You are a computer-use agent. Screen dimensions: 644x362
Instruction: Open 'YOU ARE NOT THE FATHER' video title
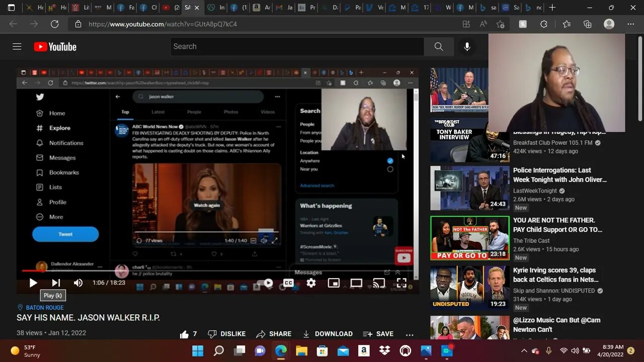coord(557,225)
